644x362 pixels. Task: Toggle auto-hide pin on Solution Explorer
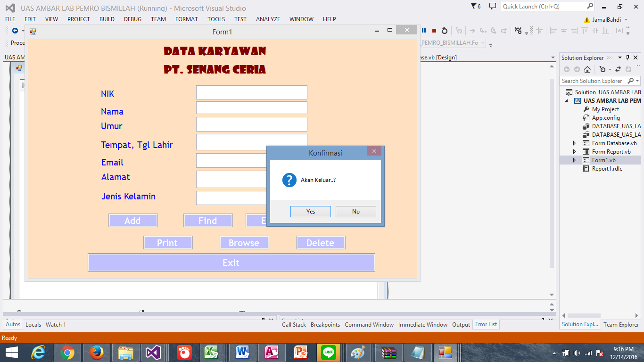coord(628,58)
